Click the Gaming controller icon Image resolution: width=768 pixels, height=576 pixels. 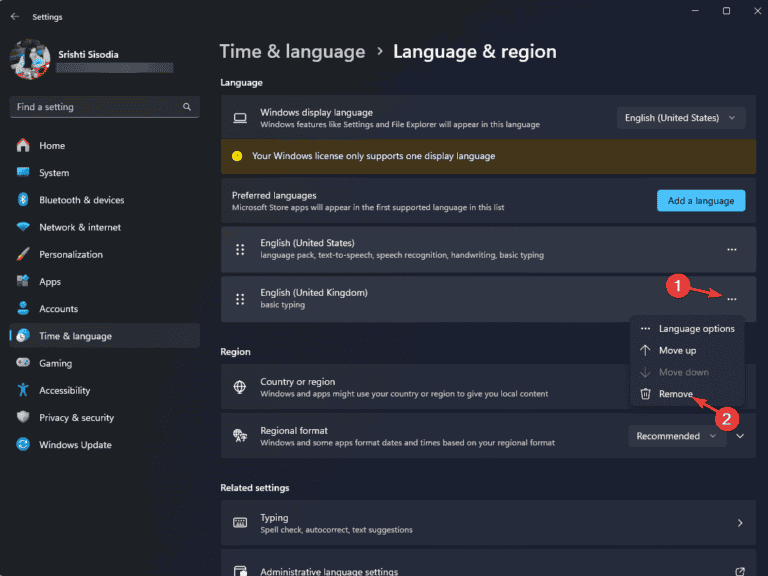pyautogui.click(x=23, y=362)
